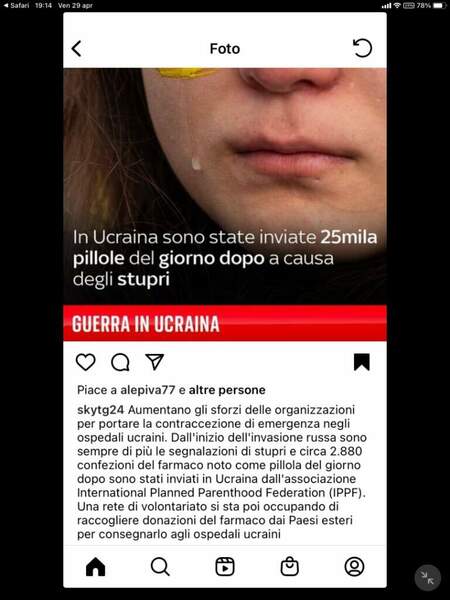Click the battery indicator in the status bar

(439, 5)
